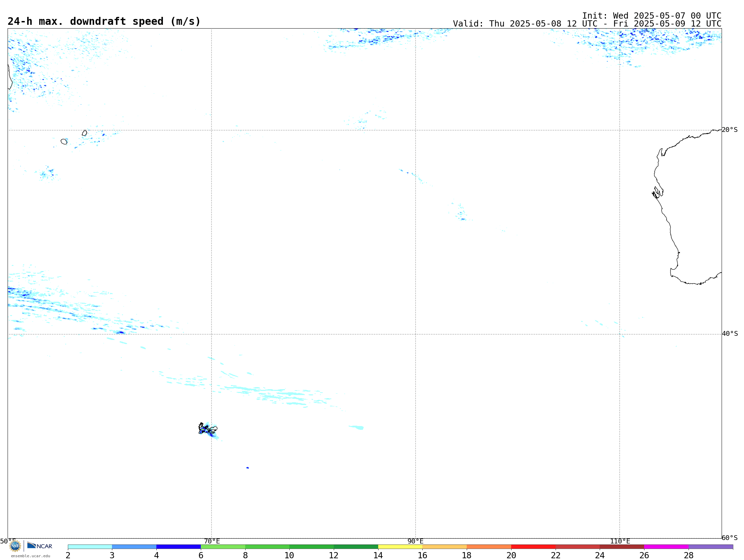This screenshot has height=560, width=744.
Task: Click the 'Valid: Thu 2025-05-08 12 UTC' line
Action: pyautogui.click(x=587, y=24)
